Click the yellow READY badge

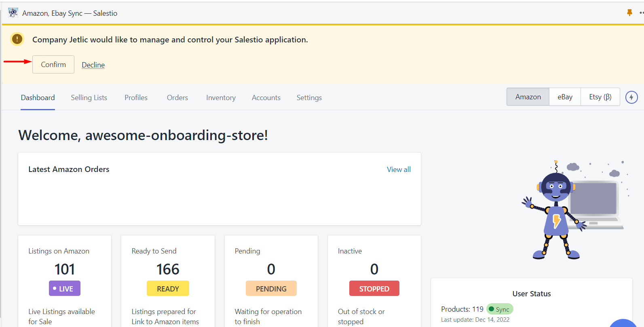coord(168,289)
